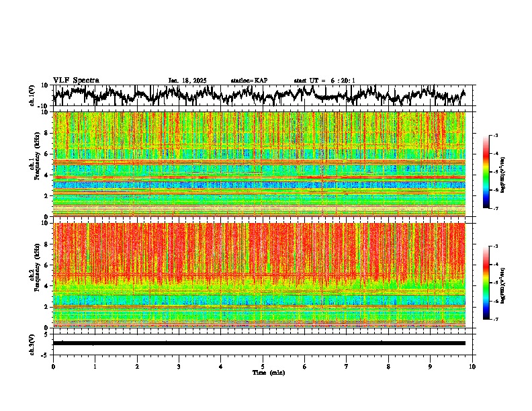Click the "1" tick on the Time axis

coord(95,367)
